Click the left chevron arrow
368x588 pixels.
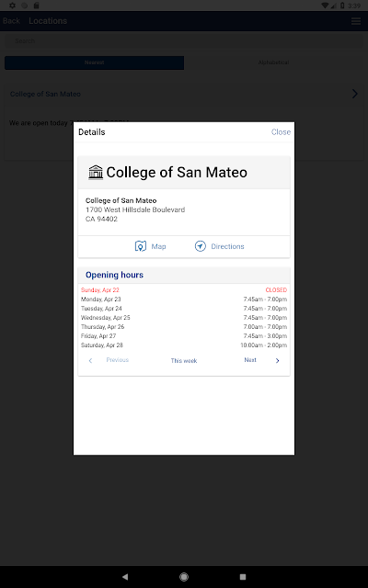90,361
